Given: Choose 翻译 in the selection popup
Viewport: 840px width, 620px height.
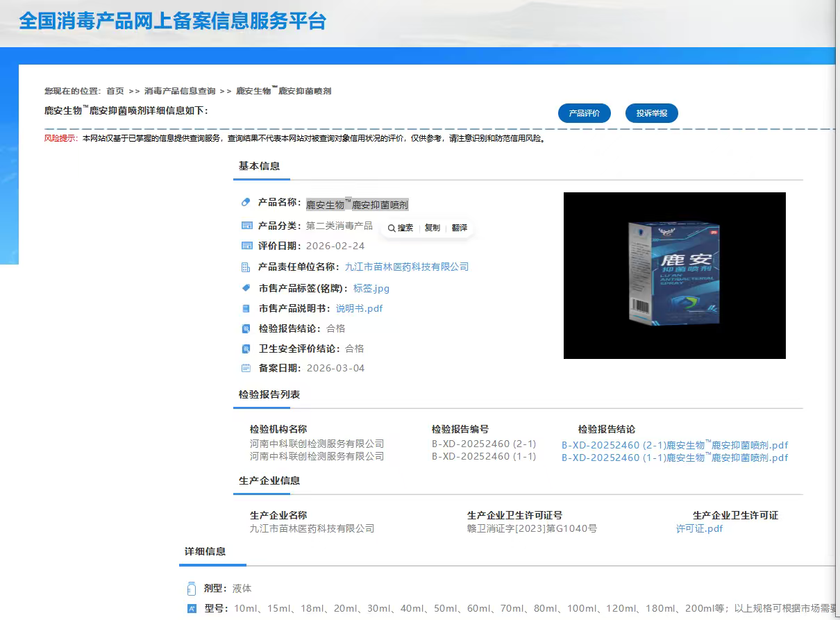Looking at the screenshot, I should pyautogui.click(x=459, y=228).
